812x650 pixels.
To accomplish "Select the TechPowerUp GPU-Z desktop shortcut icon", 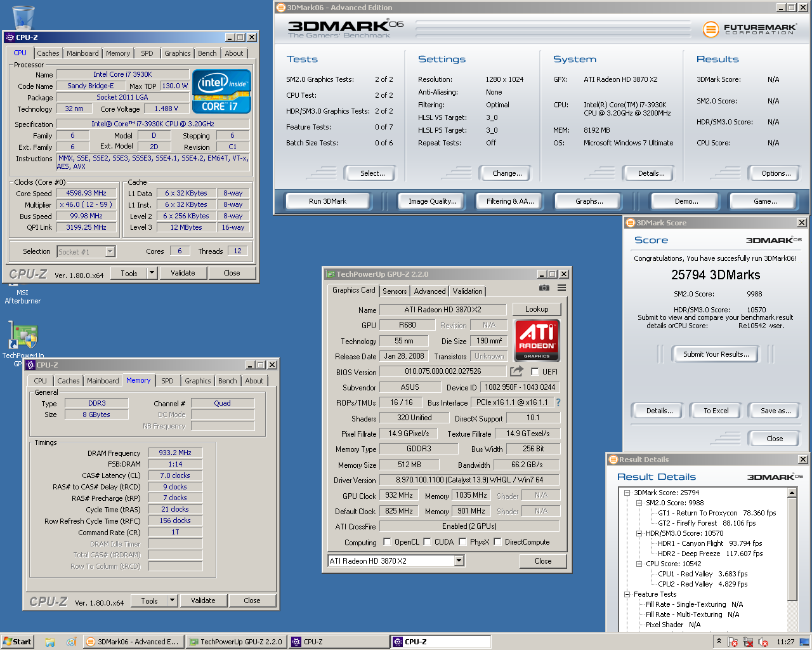I will (23, 336).
